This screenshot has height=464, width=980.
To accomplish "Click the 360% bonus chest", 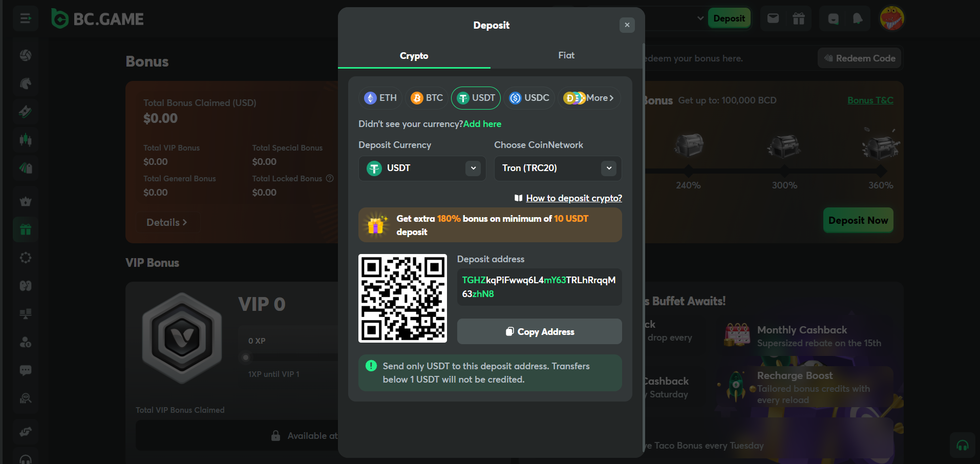I will [880, 144].
